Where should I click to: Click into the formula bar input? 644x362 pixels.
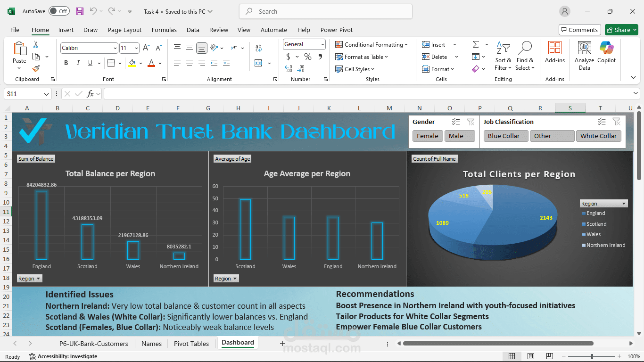point(368,94)
